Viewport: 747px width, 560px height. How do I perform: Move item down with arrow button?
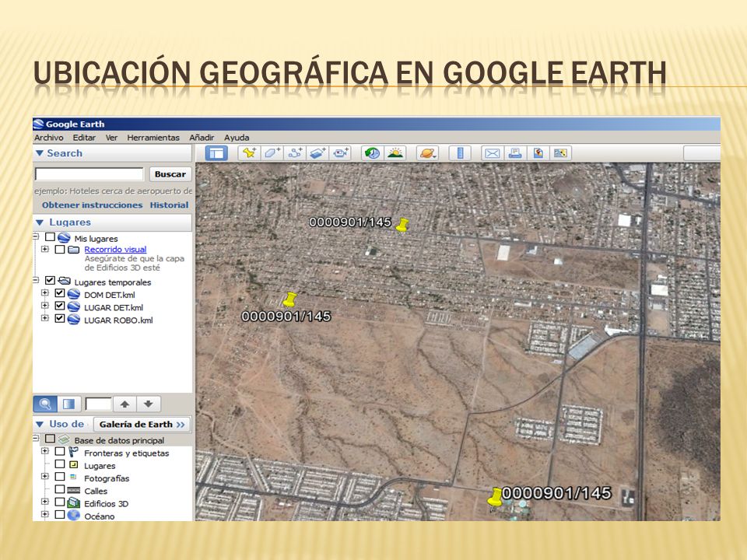149,404
